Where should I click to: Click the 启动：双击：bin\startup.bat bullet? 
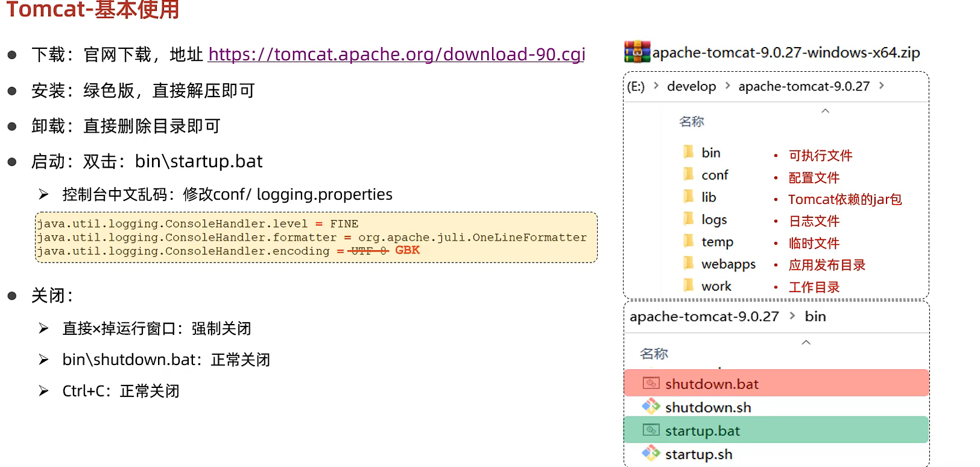coord(147,162)
